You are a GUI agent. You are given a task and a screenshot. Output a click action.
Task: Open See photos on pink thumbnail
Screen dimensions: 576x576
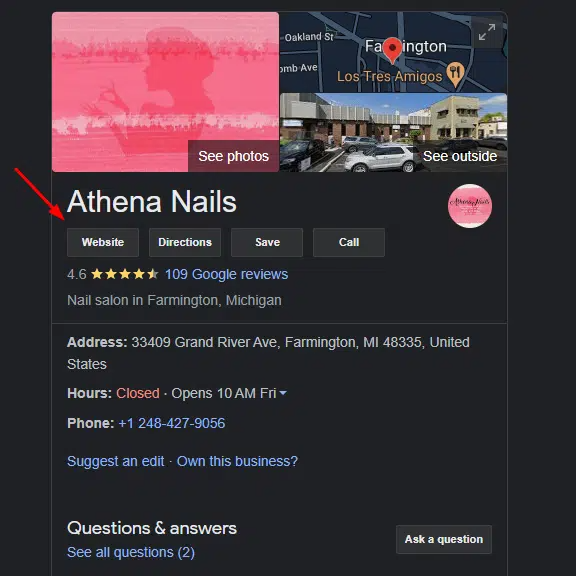coord(234,156)
